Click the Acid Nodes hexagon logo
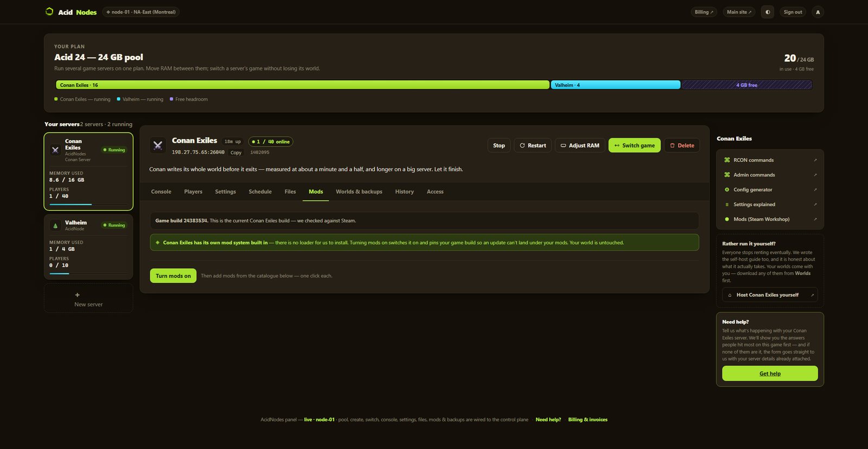 [49, 11]
